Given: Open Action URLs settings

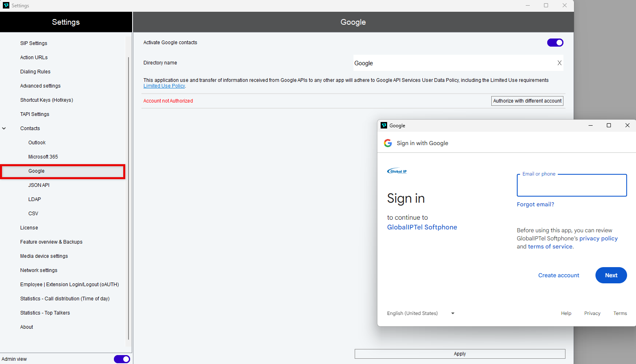Looking at the screenshot, I should coord(34,58).
